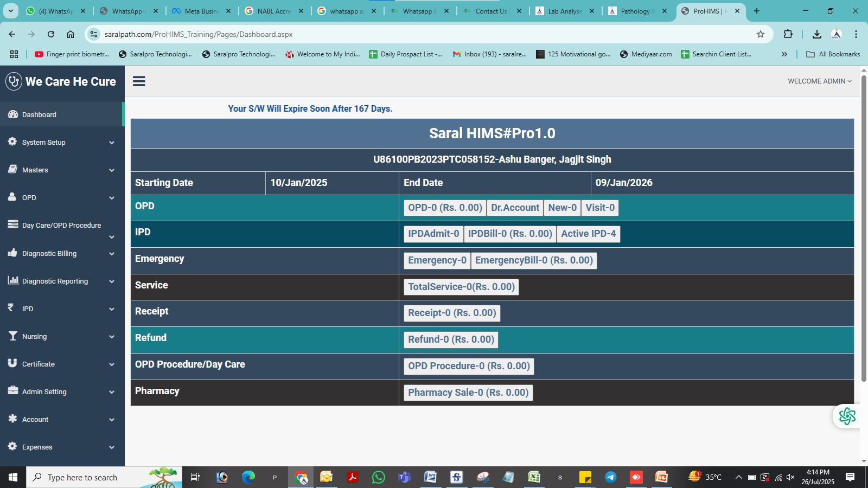Click the IPDAdmit-0 button

click(x=433, y=234)
